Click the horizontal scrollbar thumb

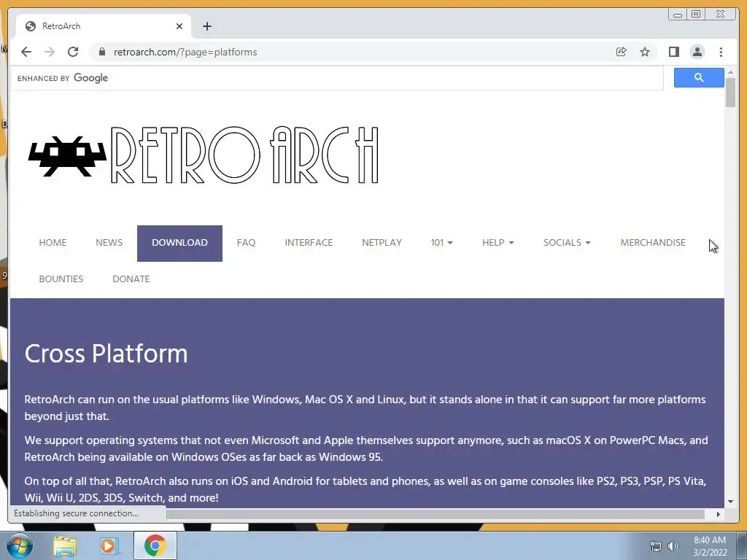tap(436, 514)
